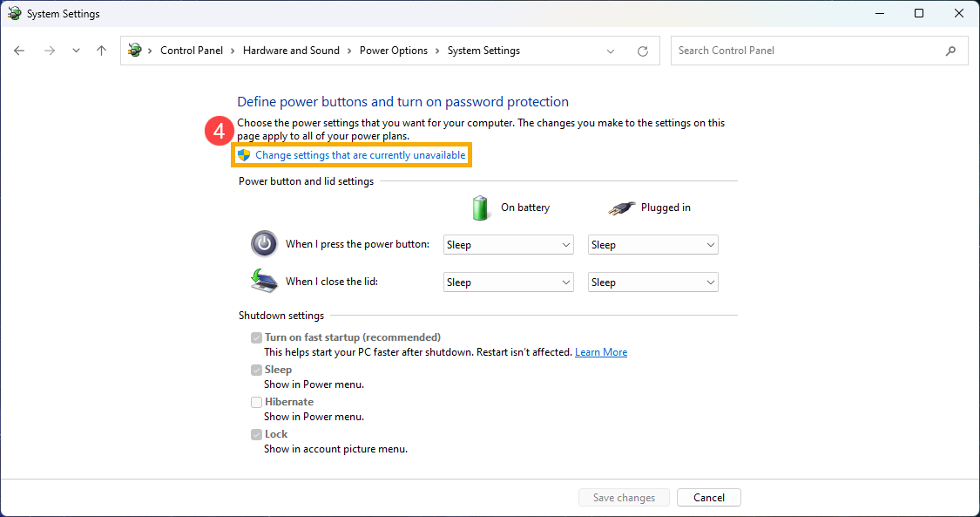This screenshot has width=980, height=517.
Task: Open close lid Plugged in dropdown
Action: tap(652, 282)
